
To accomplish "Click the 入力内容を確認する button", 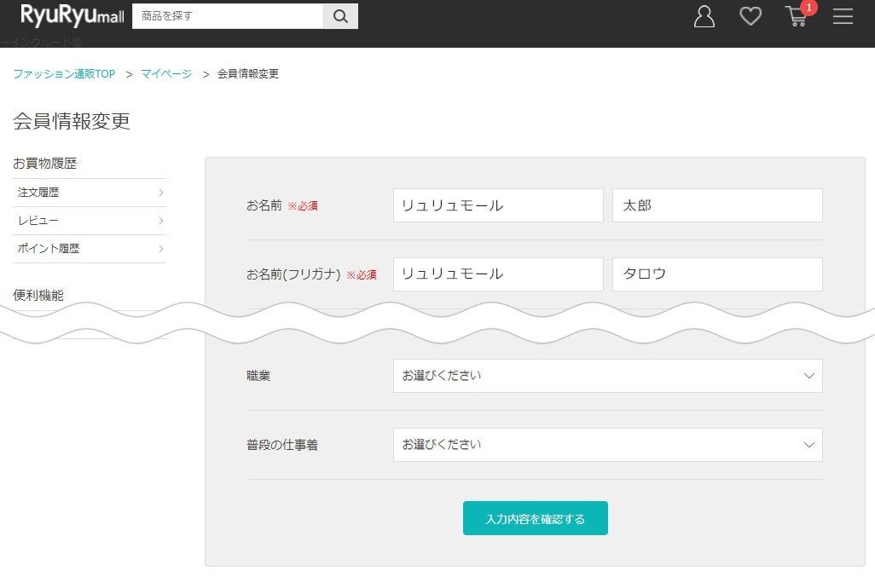I will (536, 518).
